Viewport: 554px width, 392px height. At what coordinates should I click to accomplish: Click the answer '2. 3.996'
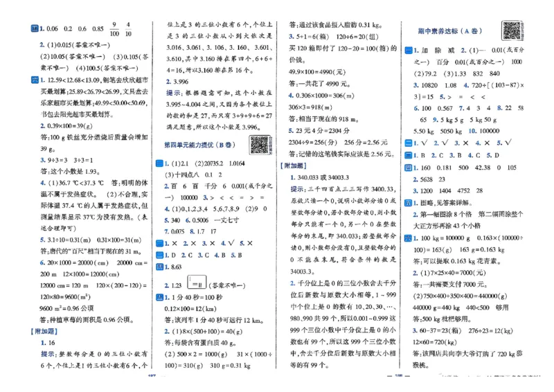coord(177,82)
